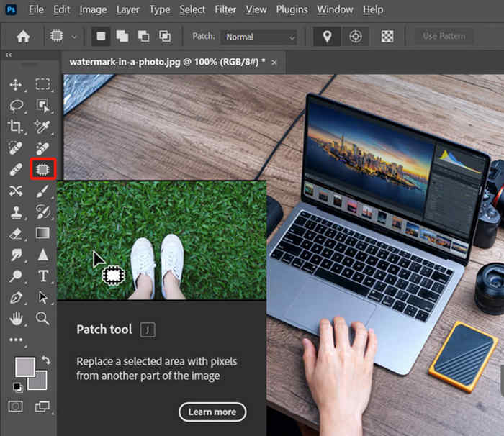Image resolution: width=504 pixels, height=436 pixels.
Task: Click the current tool preset patch icon
Action: (57, 36)
